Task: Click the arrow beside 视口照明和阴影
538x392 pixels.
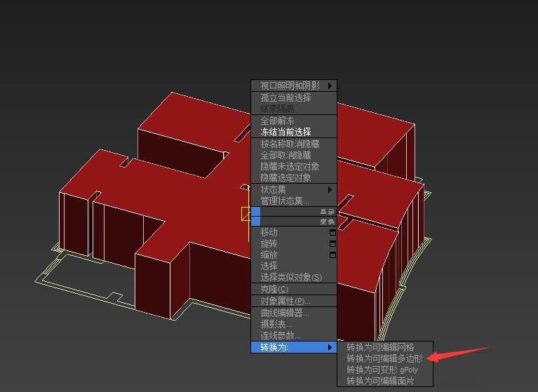Action: coord(330,86)
